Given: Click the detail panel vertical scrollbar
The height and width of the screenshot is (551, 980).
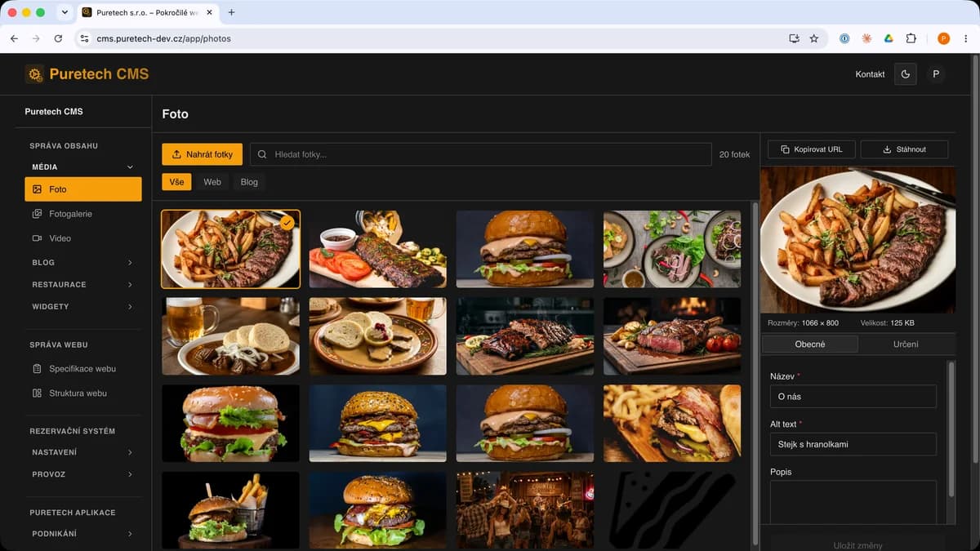Looking at the screenshot, I should pyautogui.click(x=951, y=429).
